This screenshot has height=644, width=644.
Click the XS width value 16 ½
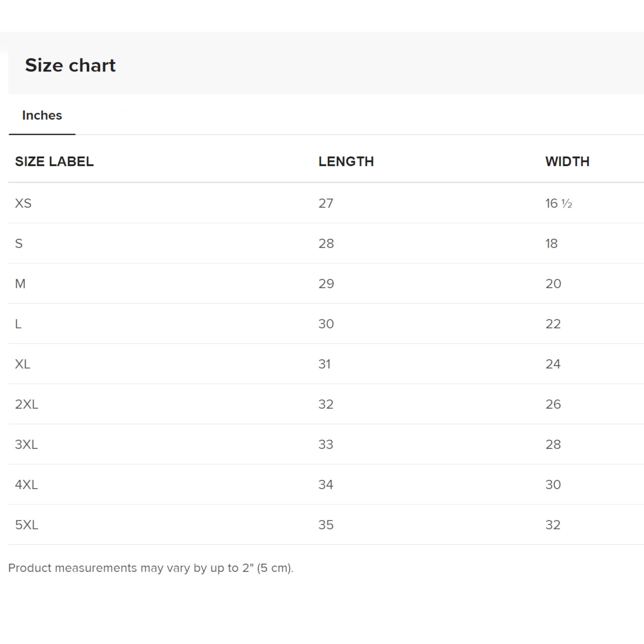pyautogui.click(x=559, y=203)
